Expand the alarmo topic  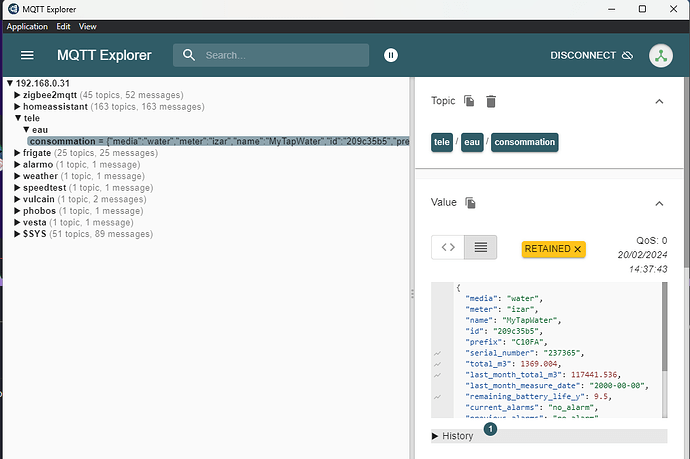(x=17, y=164)
